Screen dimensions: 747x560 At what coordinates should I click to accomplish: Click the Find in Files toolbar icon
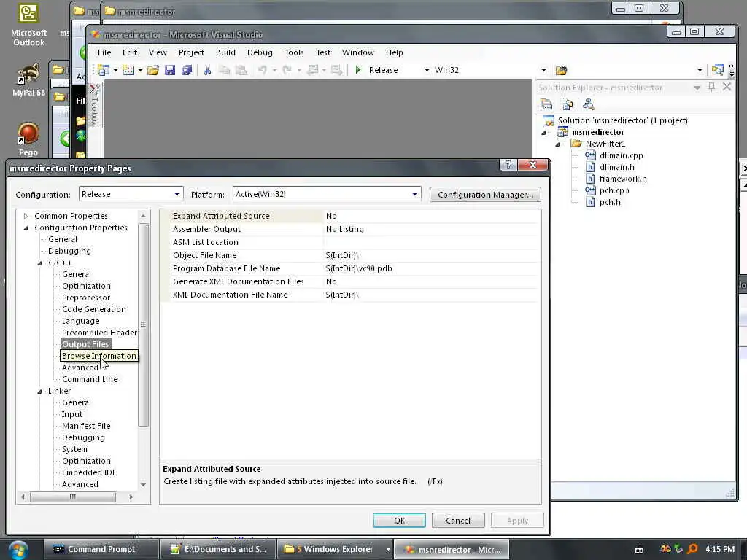click(x=561, y=70)
